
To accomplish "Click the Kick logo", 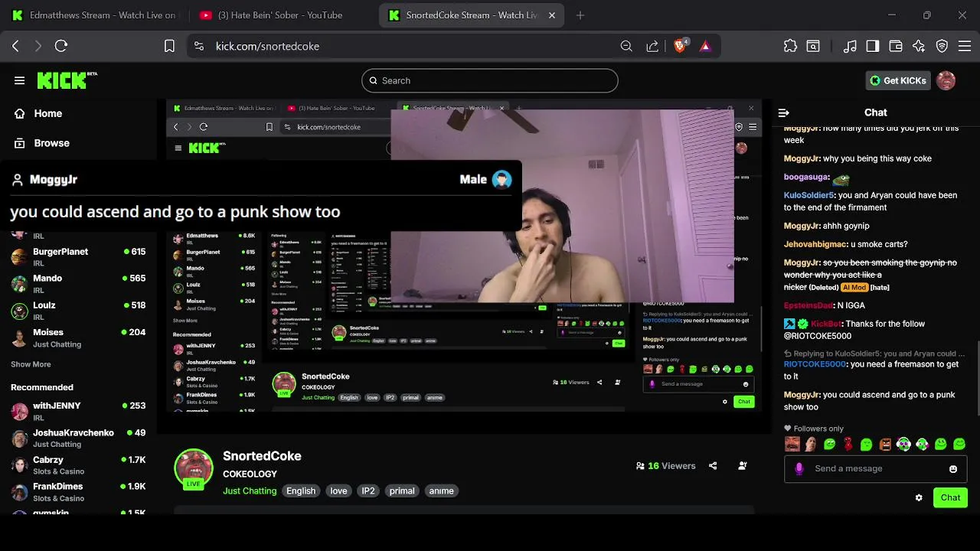I will point(67,80).
